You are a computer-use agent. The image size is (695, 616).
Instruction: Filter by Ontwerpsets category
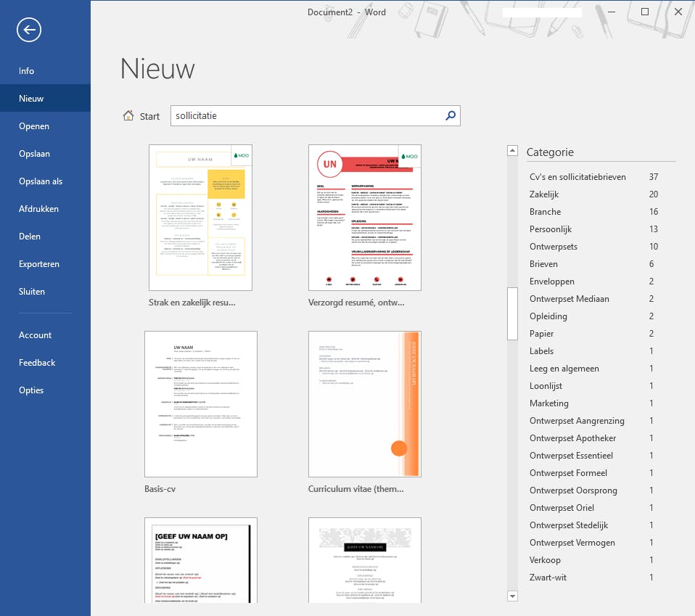point(594,247)
